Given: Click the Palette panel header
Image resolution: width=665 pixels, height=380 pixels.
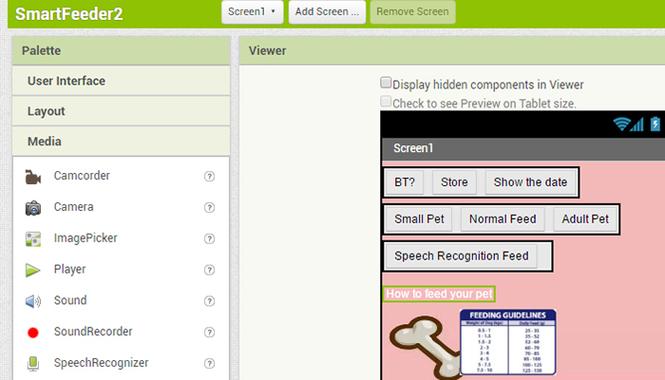Looking at the screenshot, I should click(121, 50).
